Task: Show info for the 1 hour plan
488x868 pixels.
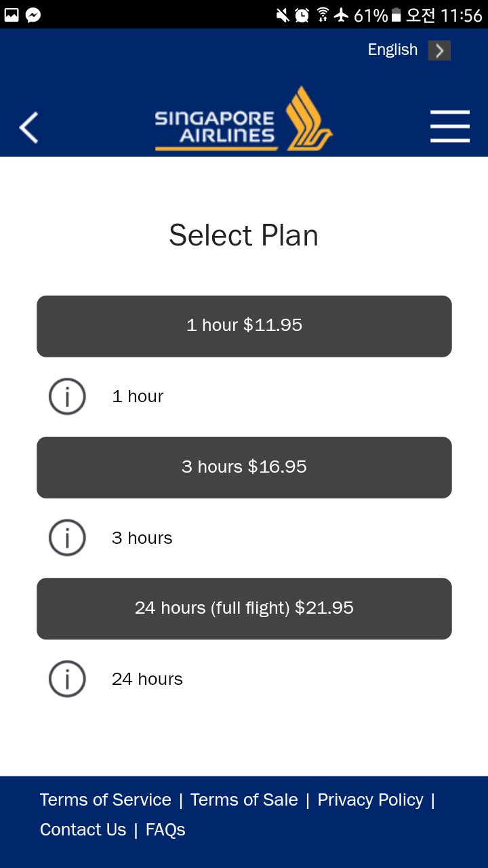Action: [67, 397]
